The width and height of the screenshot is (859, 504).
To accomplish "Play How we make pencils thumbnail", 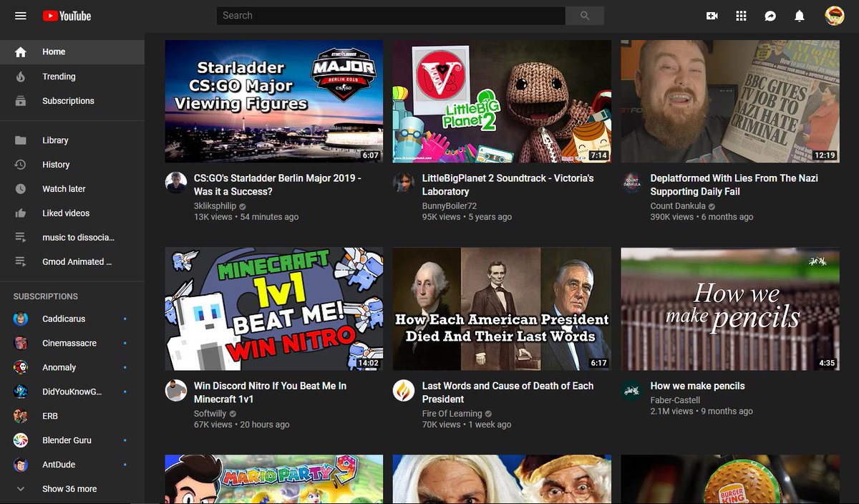I will coord(730,309).
